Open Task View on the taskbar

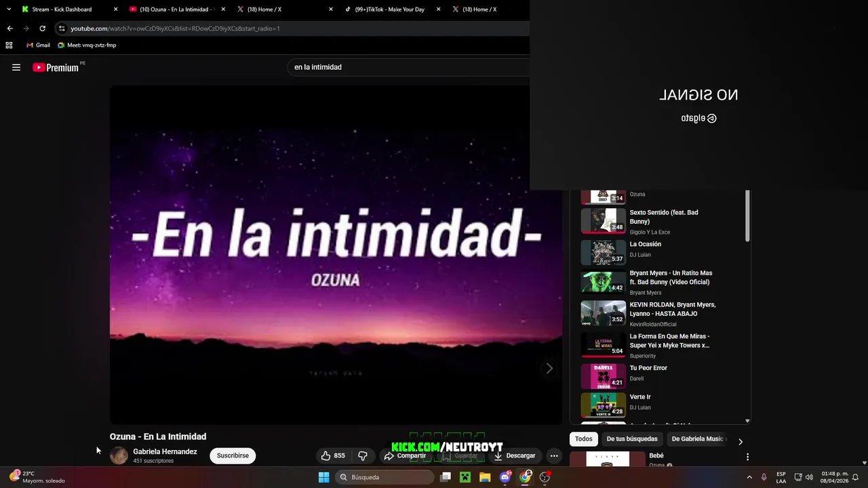[446, 477]
